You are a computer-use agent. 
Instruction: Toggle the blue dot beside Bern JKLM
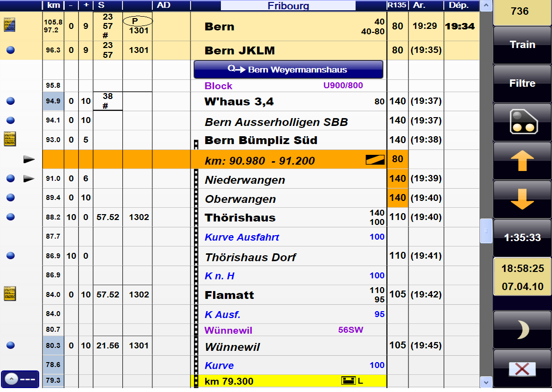11,50
